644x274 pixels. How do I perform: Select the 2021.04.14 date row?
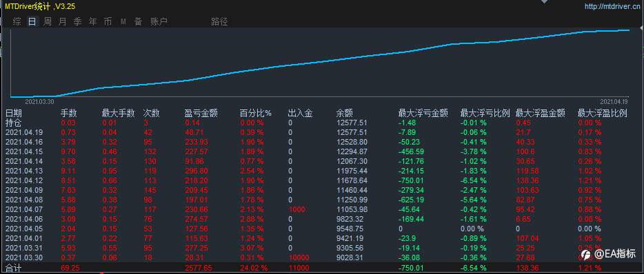coord(24,161)
